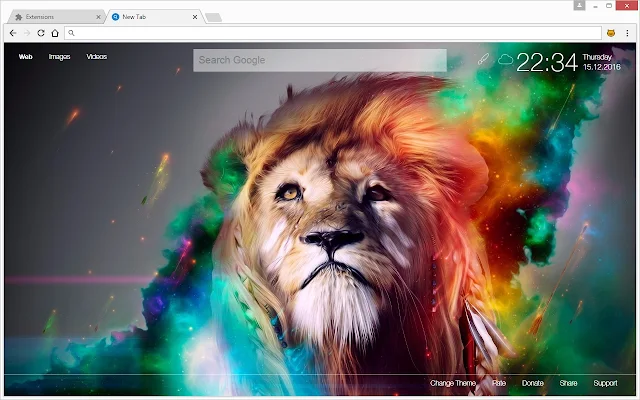Switch to the Extensions tab

(56, 17)
